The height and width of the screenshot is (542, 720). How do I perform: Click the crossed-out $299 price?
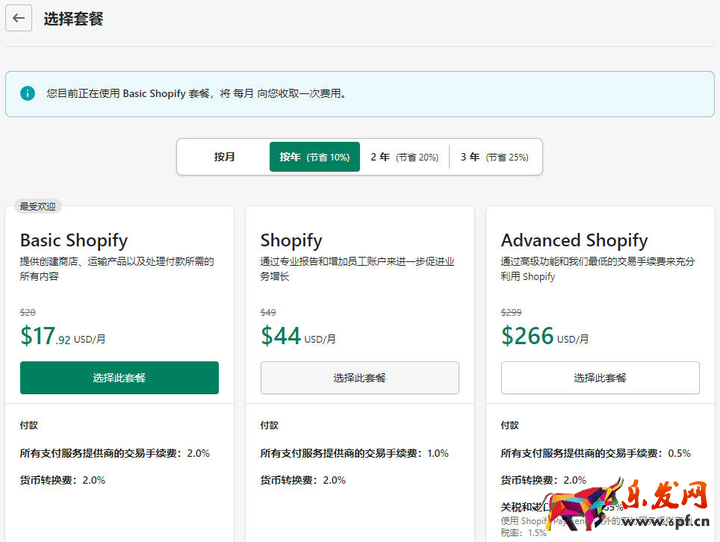pos(511,313)
